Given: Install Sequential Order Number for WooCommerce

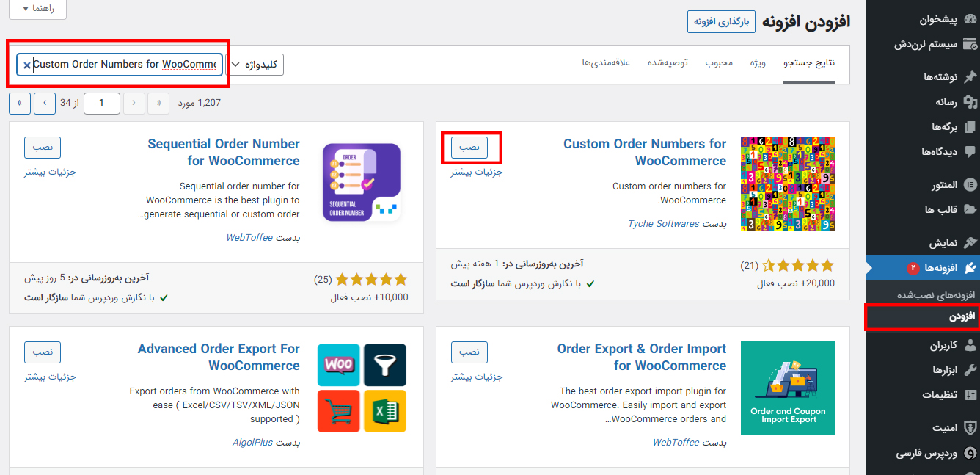Looking at the screenshot, I should coord(43,147).
